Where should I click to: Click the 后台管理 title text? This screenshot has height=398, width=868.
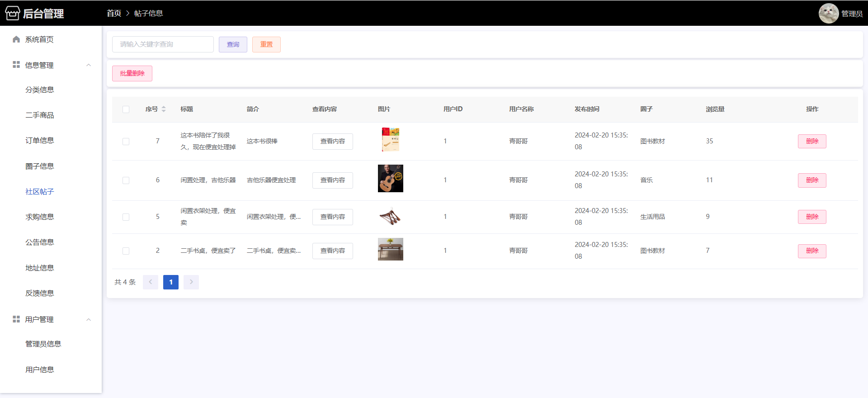pos(43,14)
